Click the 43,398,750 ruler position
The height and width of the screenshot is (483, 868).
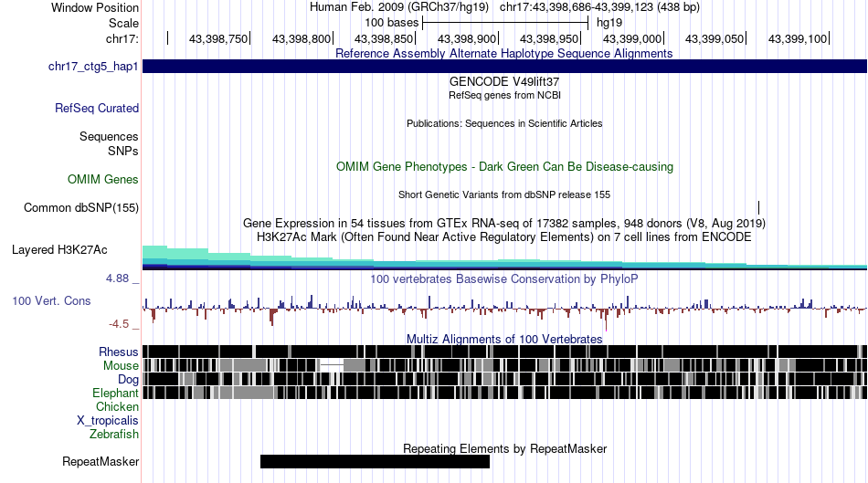[218, 38]
